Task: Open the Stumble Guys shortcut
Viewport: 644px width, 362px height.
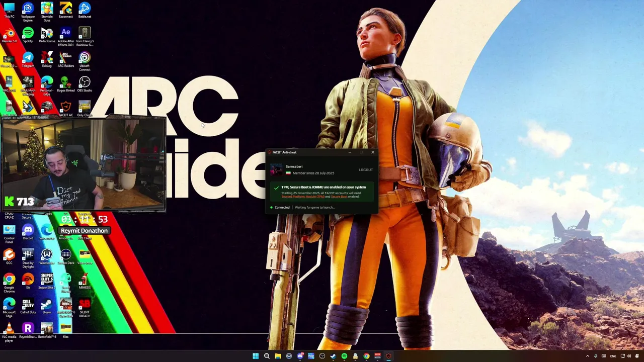Action: click(47, 11)
